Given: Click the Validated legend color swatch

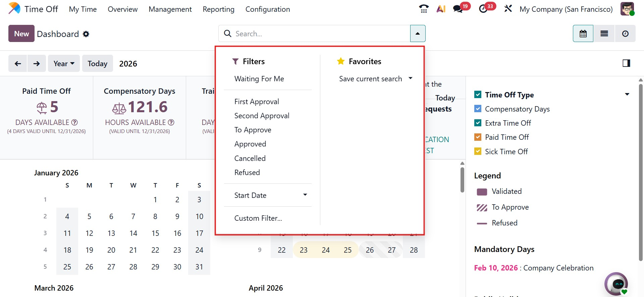Looking at the screenshot, I should click(482, 192).
